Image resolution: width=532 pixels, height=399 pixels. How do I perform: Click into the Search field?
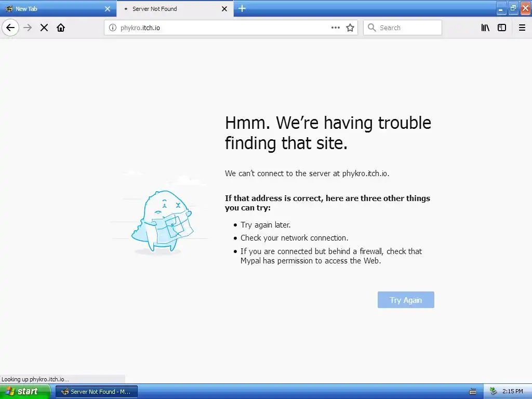point(403,28)
